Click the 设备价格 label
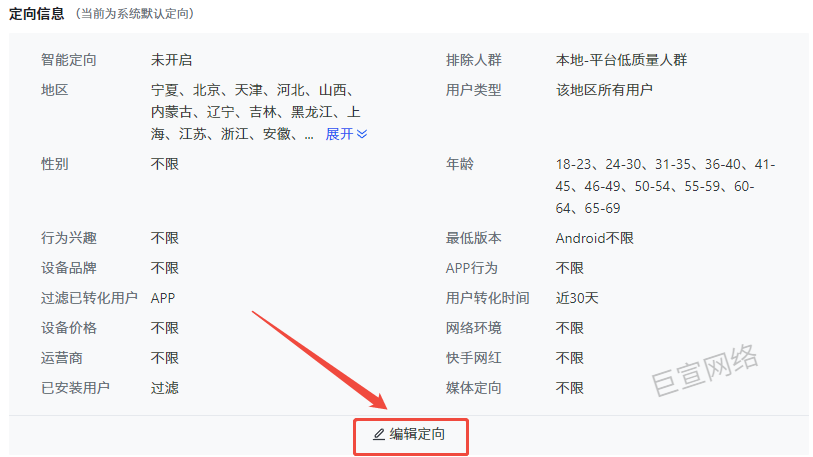The image size is (813, 457). click(68, 328)
